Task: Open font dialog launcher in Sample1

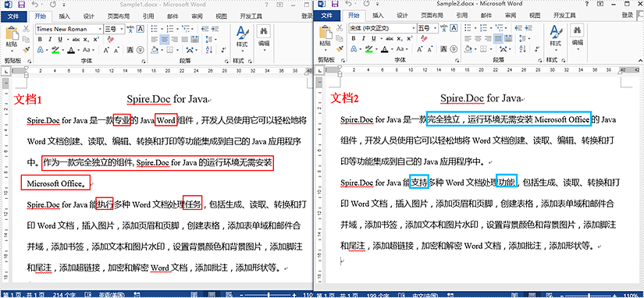Action: [x=144, y=61]
